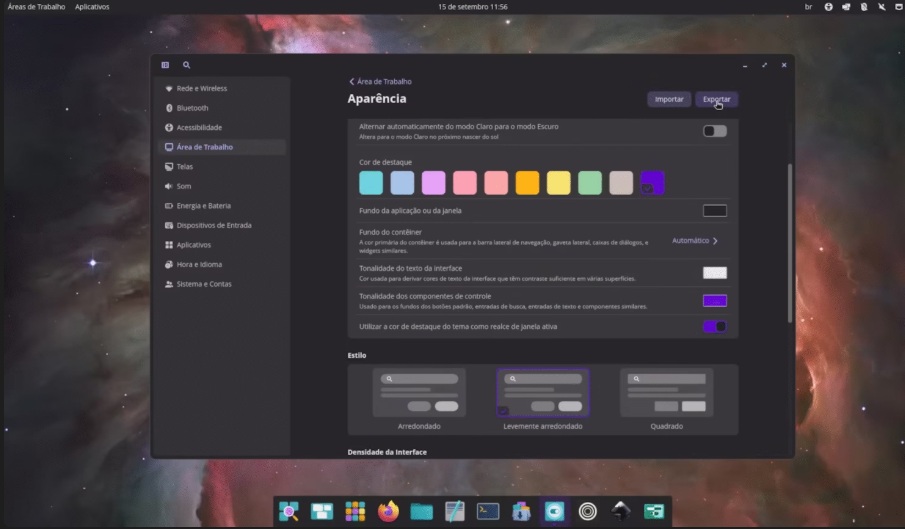Toggle the settings sidebar panel icon

tap(165, 65)
